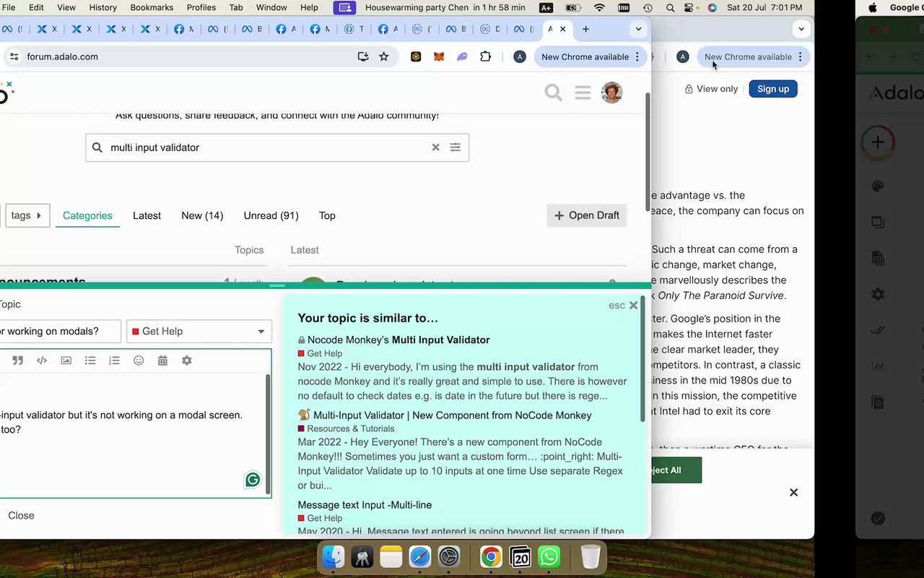The image size is (924, 578).
Task: Clear the multi input validator search text
Action: [435, 147]
